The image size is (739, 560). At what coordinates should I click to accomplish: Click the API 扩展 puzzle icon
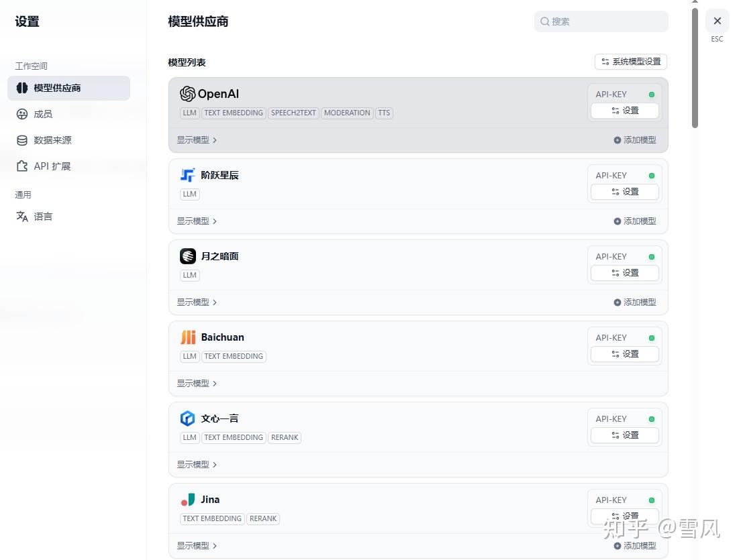22,166
